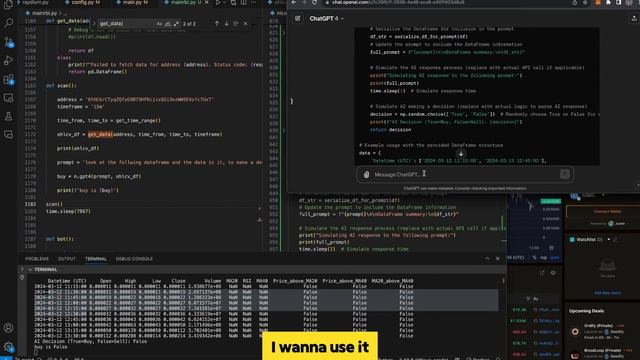
Task: Switch to the raydium.py editor tab
Action: (35, 2)
